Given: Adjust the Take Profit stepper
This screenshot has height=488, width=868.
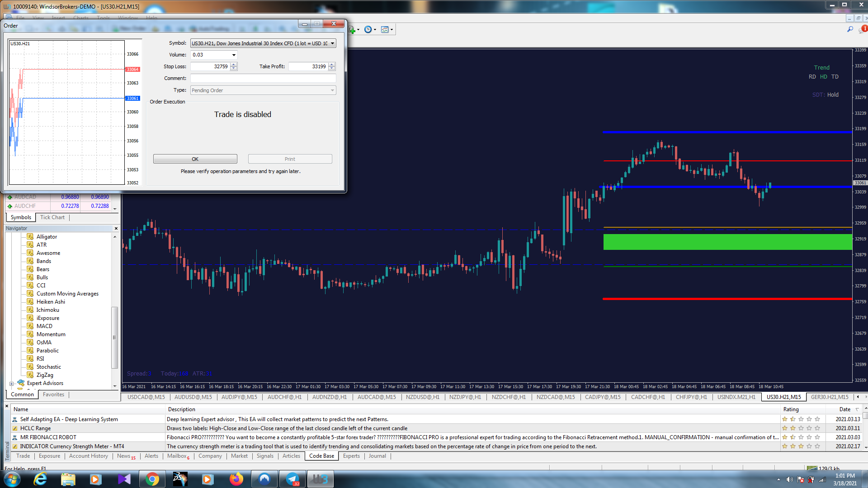Looking at the screenshot, I should 332,66.
